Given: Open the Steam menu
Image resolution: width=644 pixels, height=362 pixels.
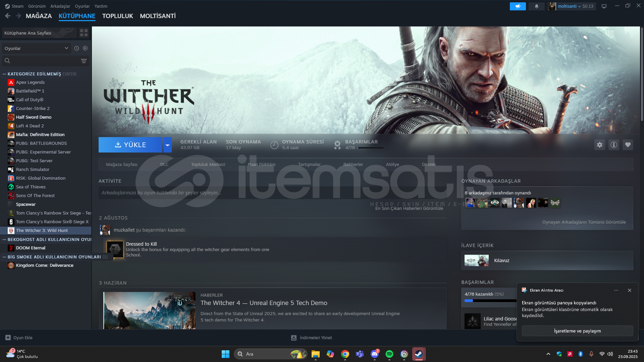Looking at the screenshot, I should click(14, 6).
